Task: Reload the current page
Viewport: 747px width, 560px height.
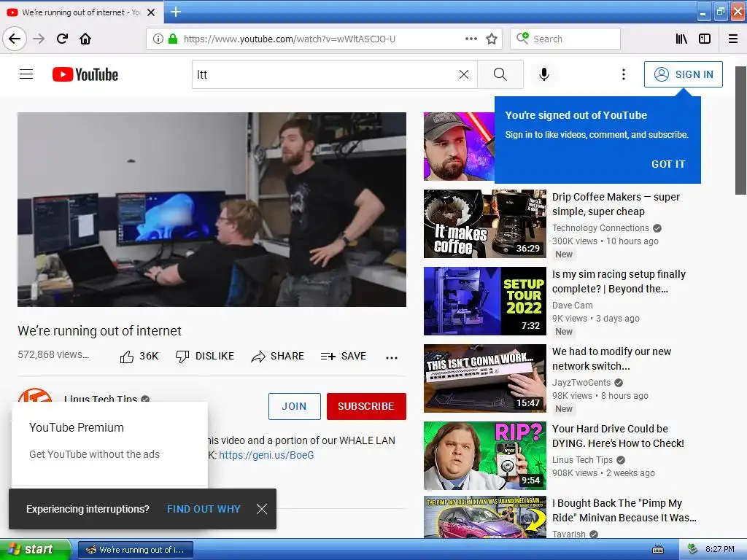Action: tap(62, 39)
